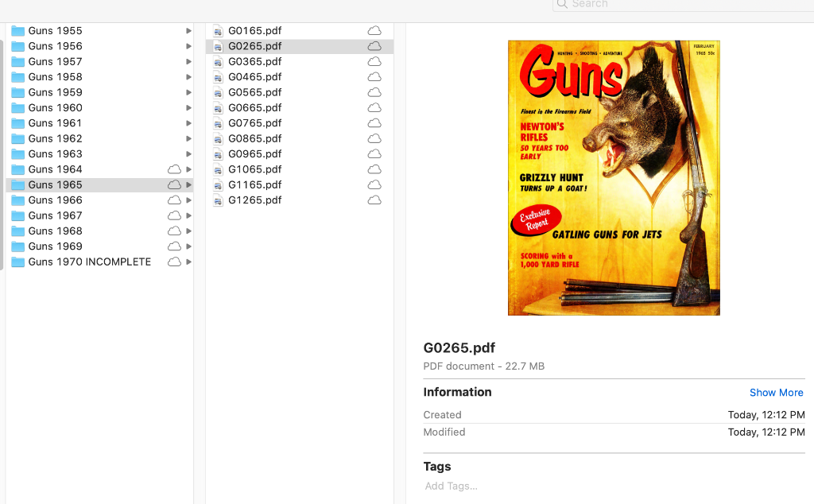The height and width of the screenshot is (504, 814).
Task: Expand the Guns 1959 folder arrow
Action: pos(189,92)
